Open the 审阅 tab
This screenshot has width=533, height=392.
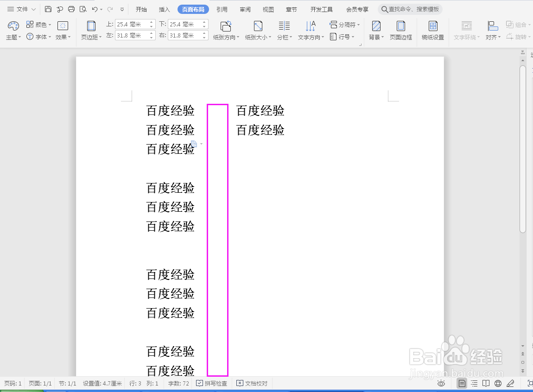click(245, 10)
